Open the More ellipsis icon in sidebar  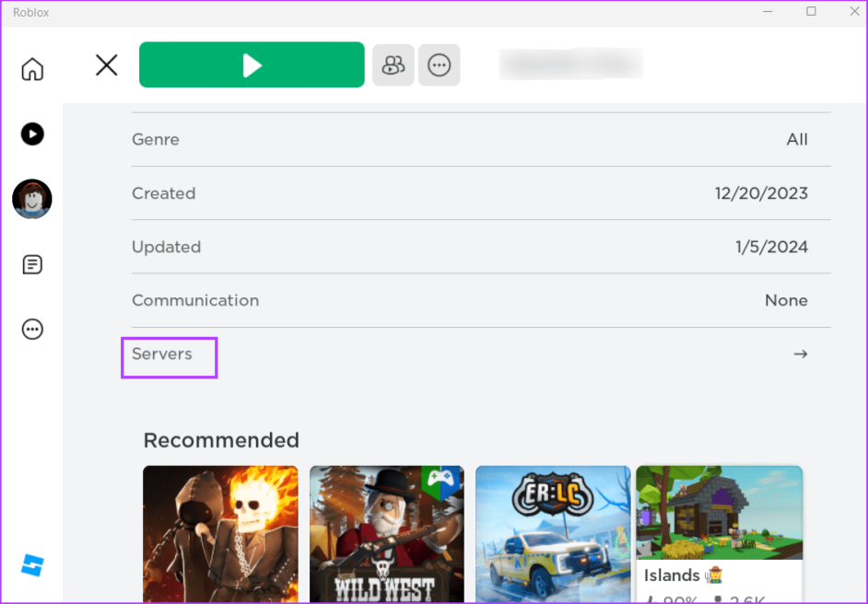coord(32,329)
